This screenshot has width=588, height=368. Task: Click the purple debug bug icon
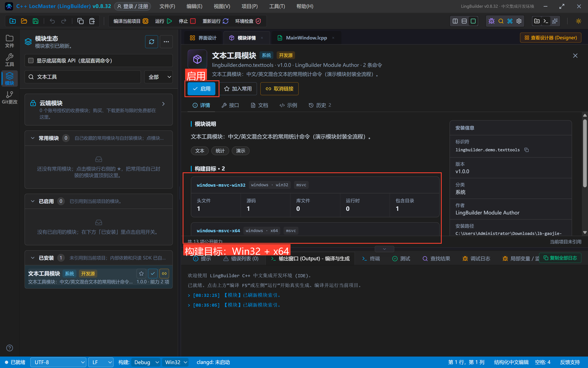pyautogui.click(x=491, y=21)
